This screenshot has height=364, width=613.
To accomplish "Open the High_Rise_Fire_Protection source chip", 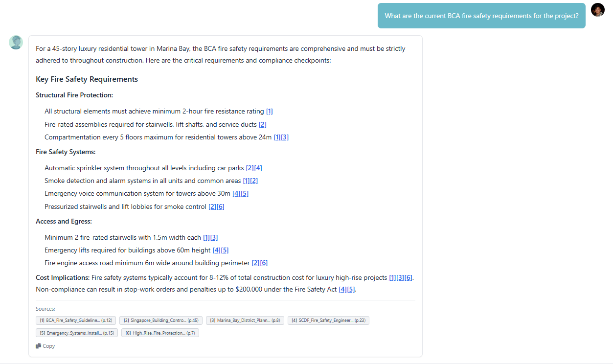I will click(160, 333).
